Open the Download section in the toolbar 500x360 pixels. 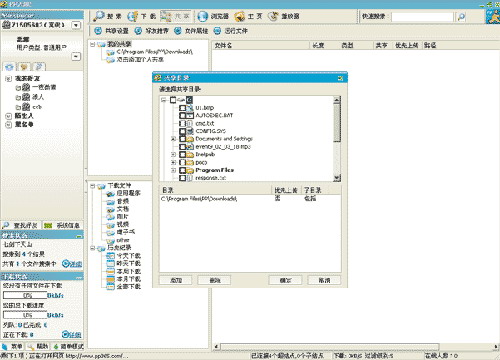142,16
